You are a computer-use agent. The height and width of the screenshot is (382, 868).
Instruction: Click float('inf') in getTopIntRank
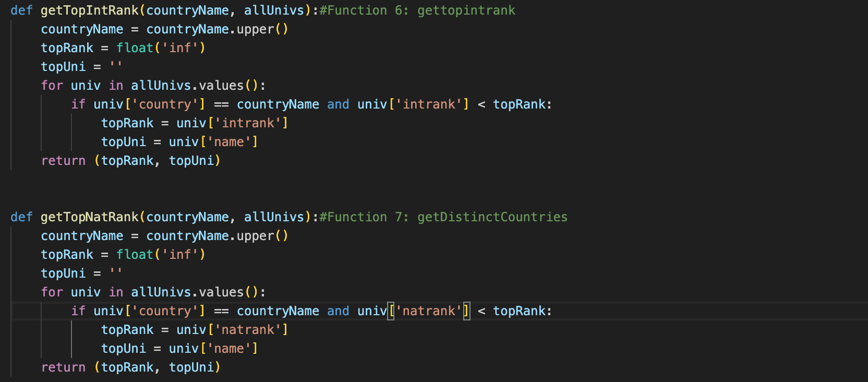(161, 48)
